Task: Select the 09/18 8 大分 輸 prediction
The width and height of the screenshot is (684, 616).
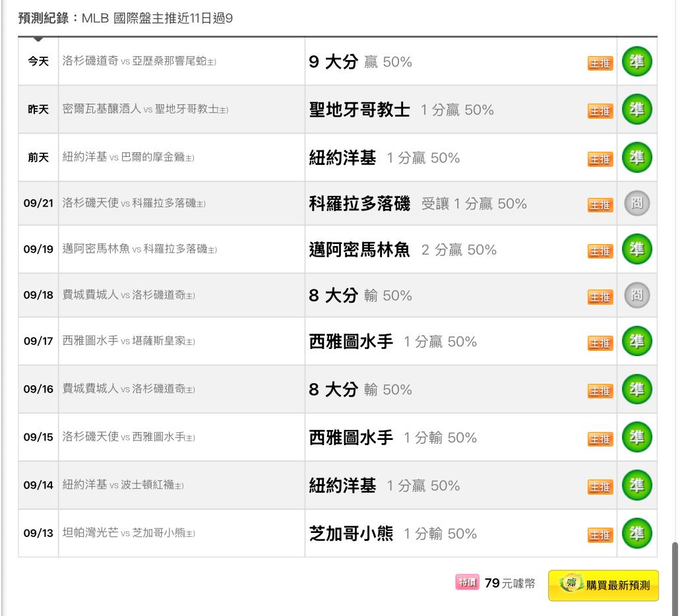Action: pos(360,295)
